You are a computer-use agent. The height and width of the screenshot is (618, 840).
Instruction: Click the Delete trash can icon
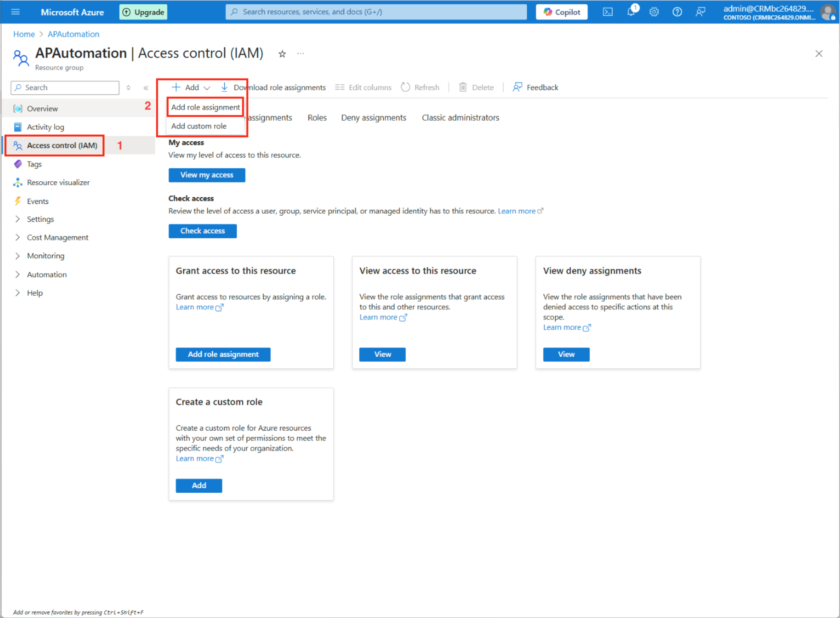(x=463, y=87)
